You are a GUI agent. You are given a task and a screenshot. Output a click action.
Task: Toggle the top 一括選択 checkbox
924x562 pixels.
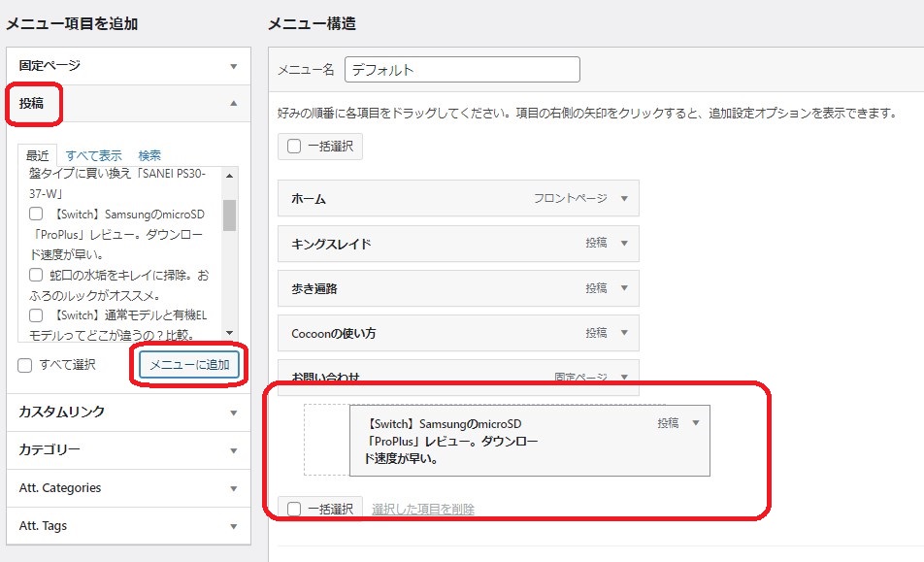point(294,147)
